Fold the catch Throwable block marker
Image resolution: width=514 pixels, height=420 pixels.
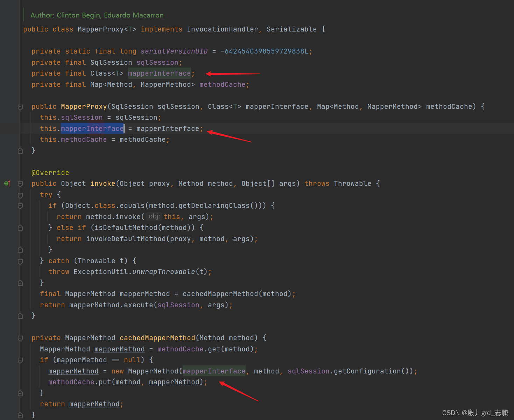point(20,261)
